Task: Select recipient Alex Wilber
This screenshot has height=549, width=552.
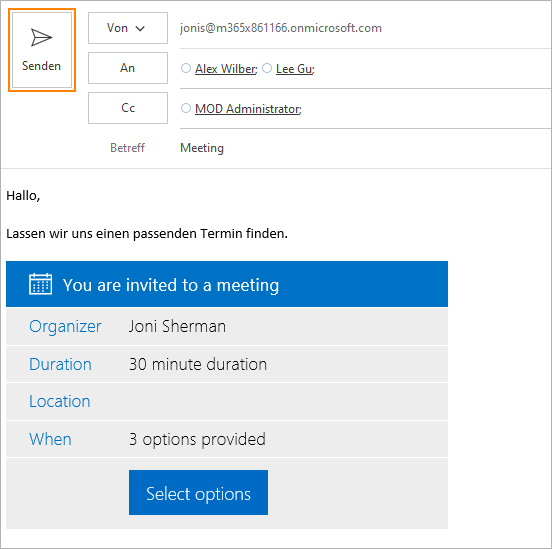Action: pos(226,69)
